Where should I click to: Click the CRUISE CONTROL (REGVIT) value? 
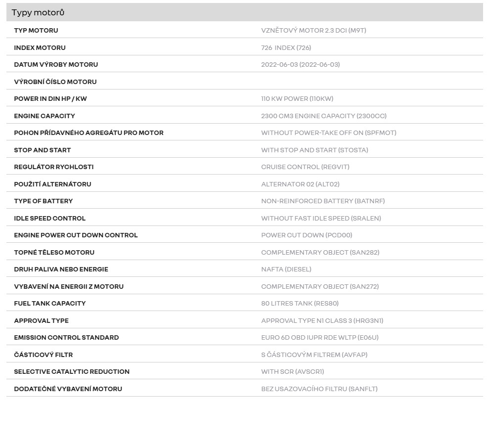[x=305, y=167]
